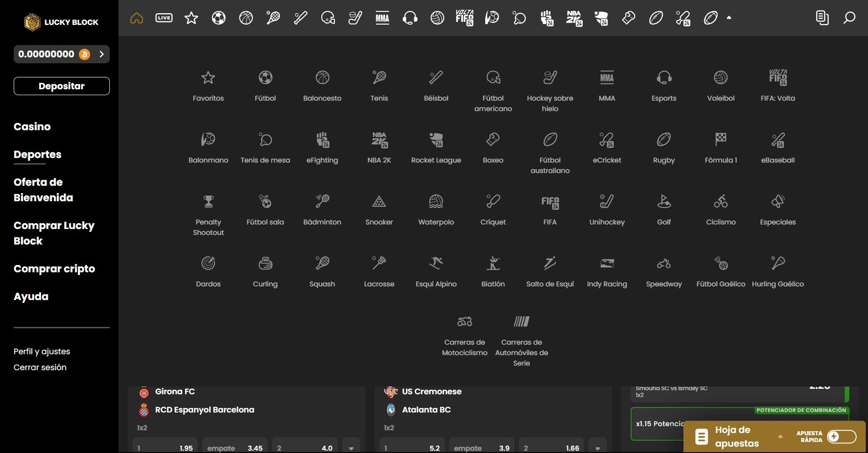Open Speedway category
This screenshot has width=868, height=453.
pos(664,272)
